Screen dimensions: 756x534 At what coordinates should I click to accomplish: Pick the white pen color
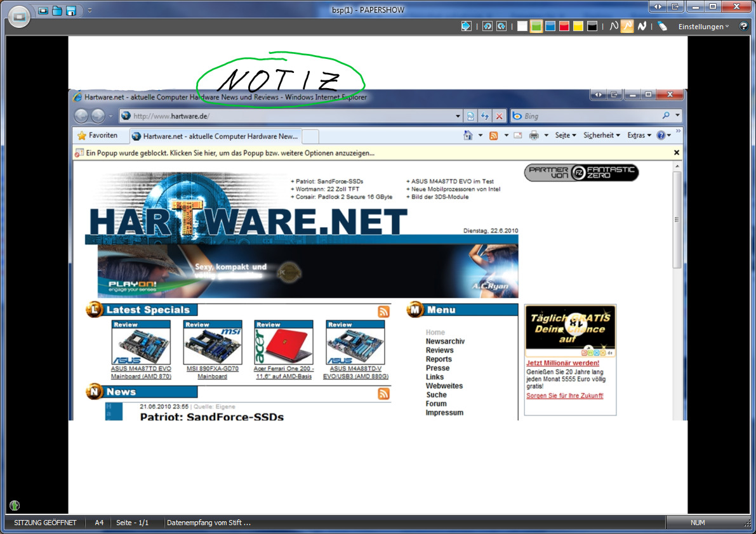[522, 26]
